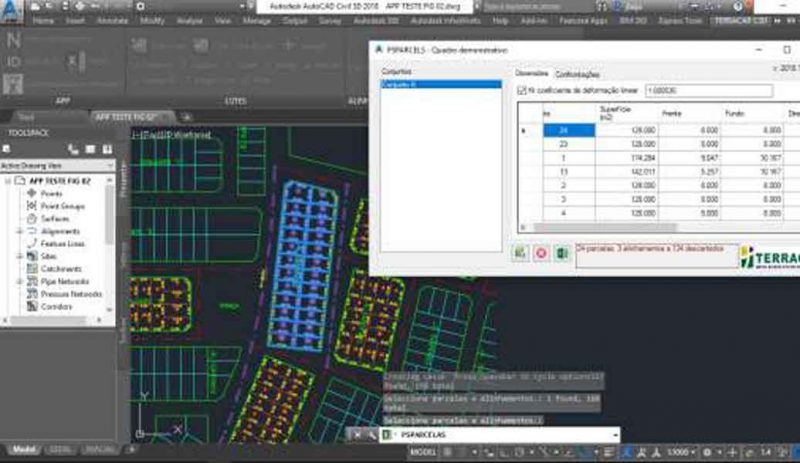Click the Excel export icon in PSPARCELS dialog

[561, 254]
